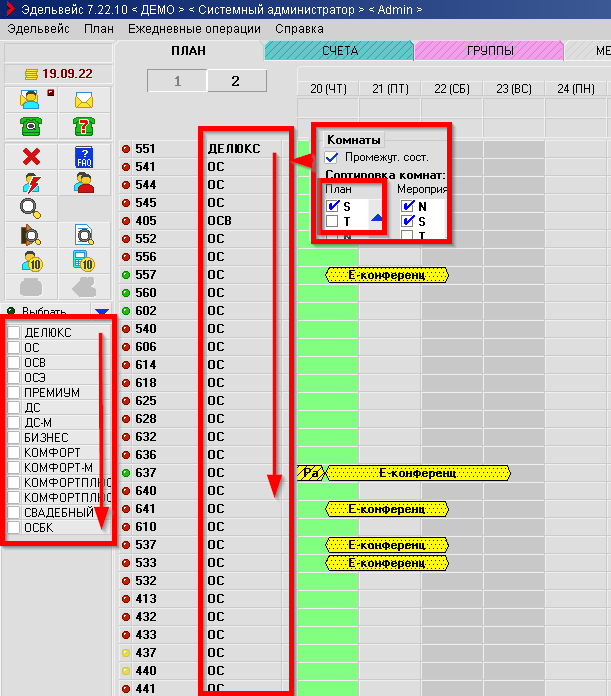Image resolution: width=611 pixels, height=696 pixels.
Task: Toggle the T checkbox under План
Action: (x=332, y=221)
